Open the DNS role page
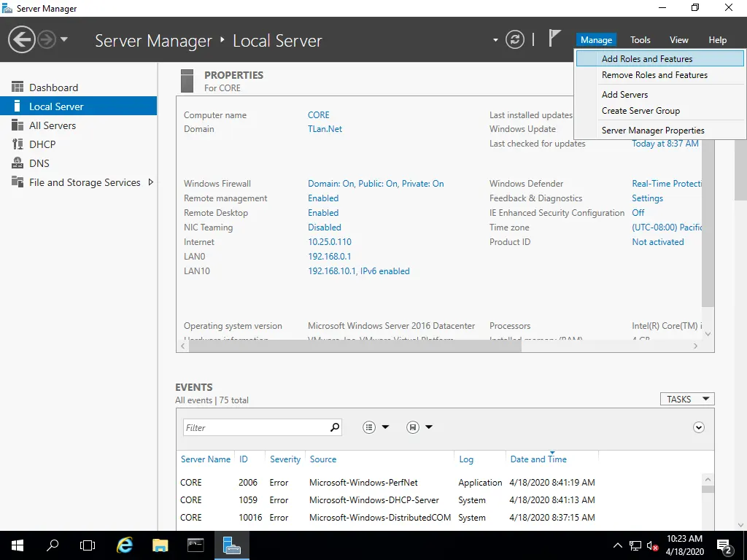The width and height of the screenshot is (747, 560). coord(79,163)
